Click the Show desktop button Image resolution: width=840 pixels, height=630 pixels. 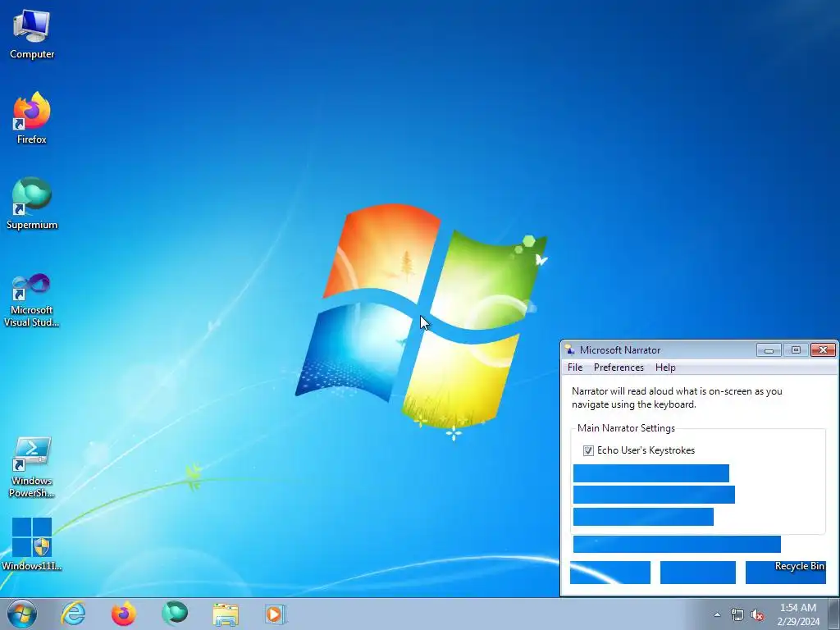coord(834,614)
